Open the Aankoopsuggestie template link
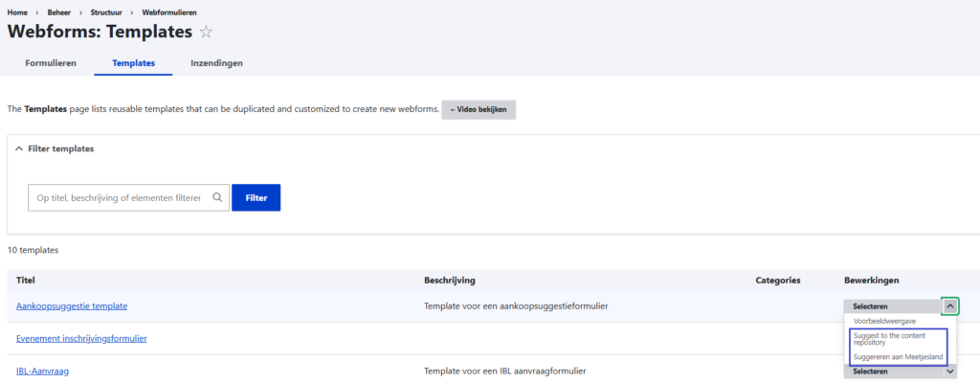This screenshot has height=384, width=980. (72, 306)
